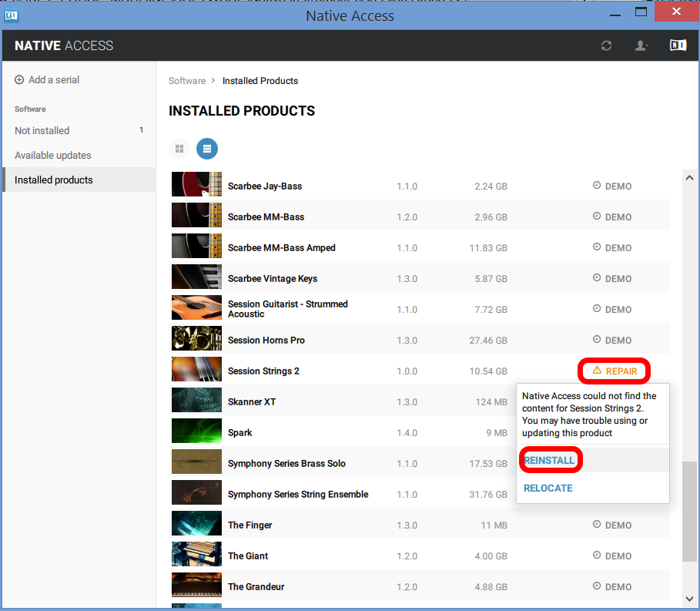Click DEMO for The Grandeur
This screenshot has height=611, width=700.
(612, 587)
